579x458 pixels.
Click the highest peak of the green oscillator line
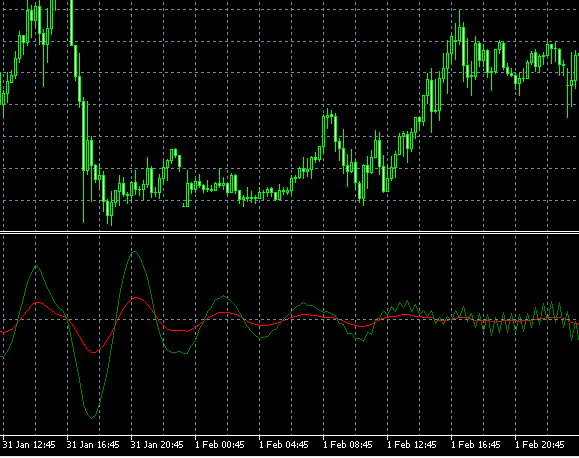tap(134, 252)
